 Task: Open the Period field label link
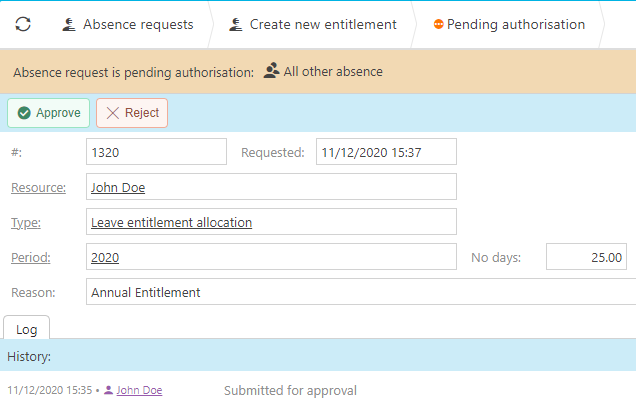point(30,257)
